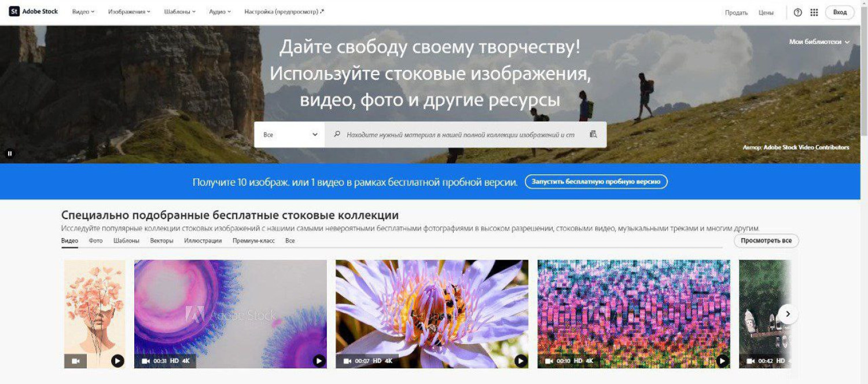The height and width of the screenshot is (384, 868).
Task: Play the colorful pixel mosaic video
Action: (x=722, y=361)
